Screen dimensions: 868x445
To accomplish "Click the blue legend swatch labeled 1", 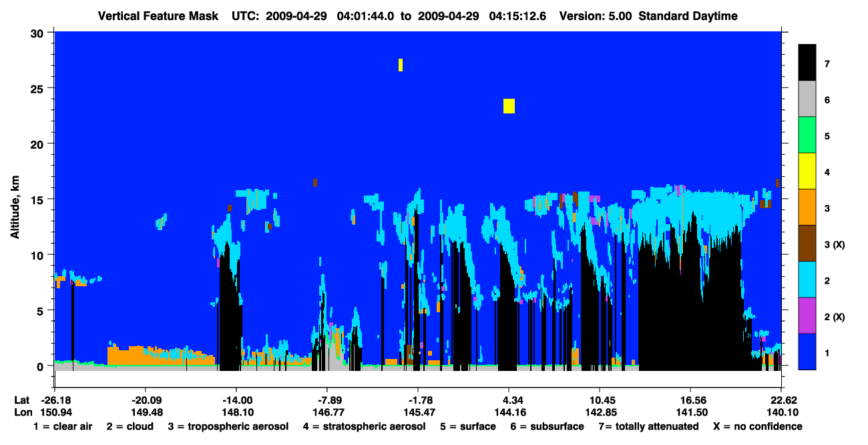I will 807,352.
